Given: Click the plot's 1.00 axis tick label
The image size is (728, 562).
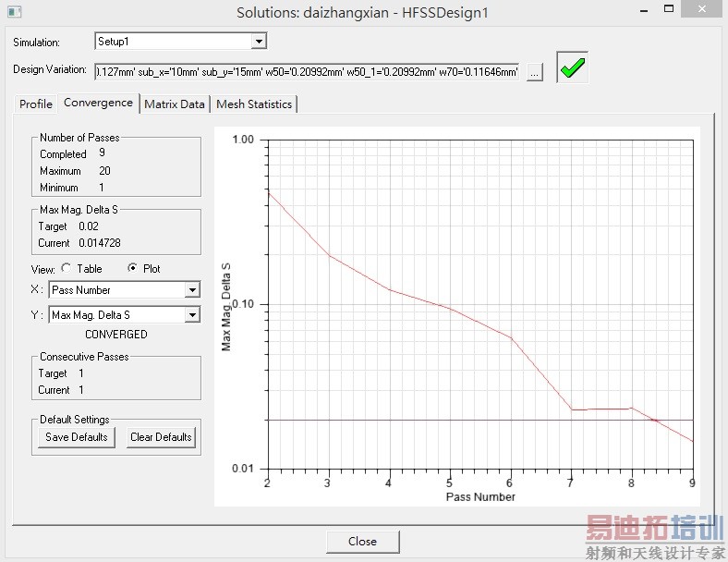Looking at the screenshot, I should (243, 140).
